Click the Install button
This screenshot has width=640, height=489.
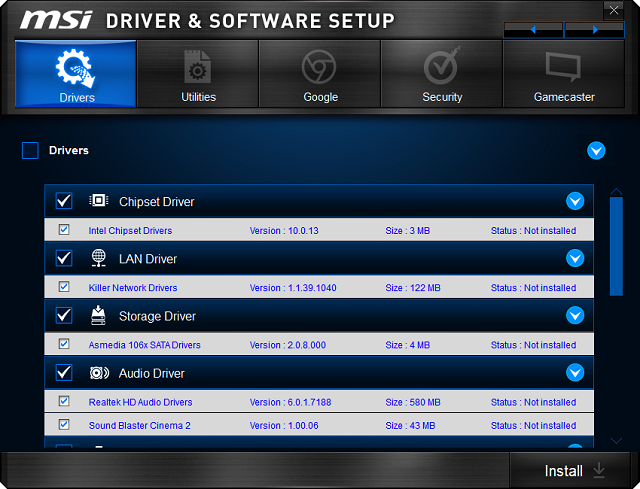click(570, 470)
